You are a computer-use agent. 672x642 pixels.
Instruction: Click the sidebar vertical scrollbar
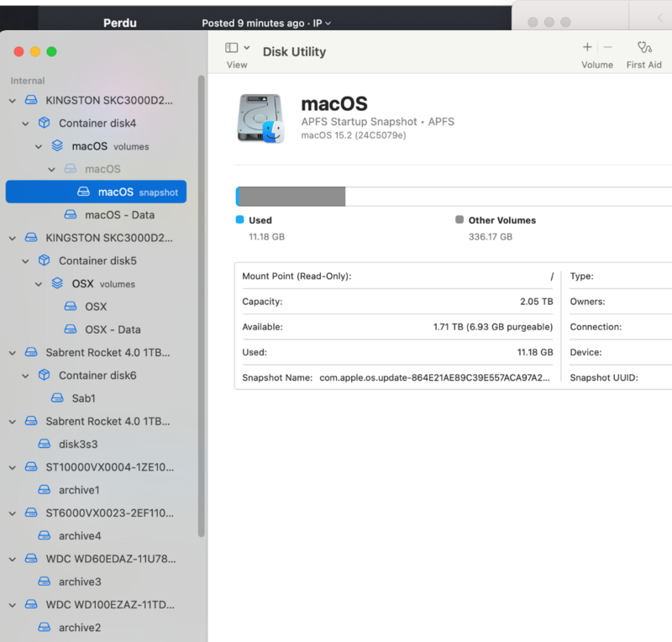click(x=201, y=303)
